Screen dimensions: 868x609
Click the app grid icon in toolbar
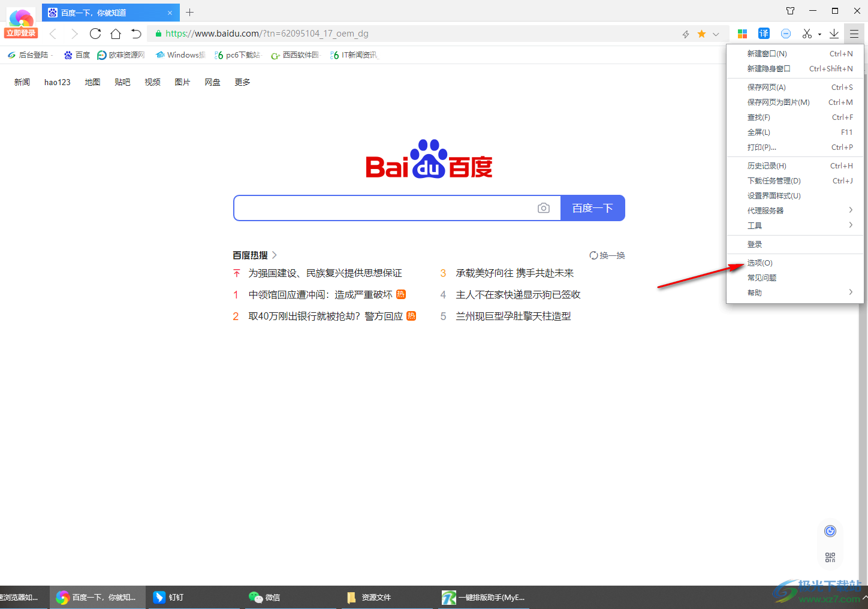(742, 33)
